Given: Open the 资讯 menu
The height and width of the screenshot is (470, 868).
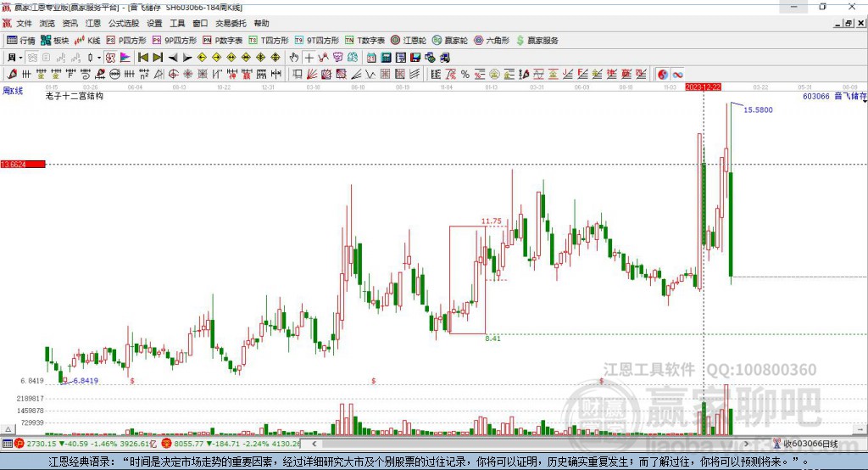Looking at the screenshot, I should click(70, 23).
